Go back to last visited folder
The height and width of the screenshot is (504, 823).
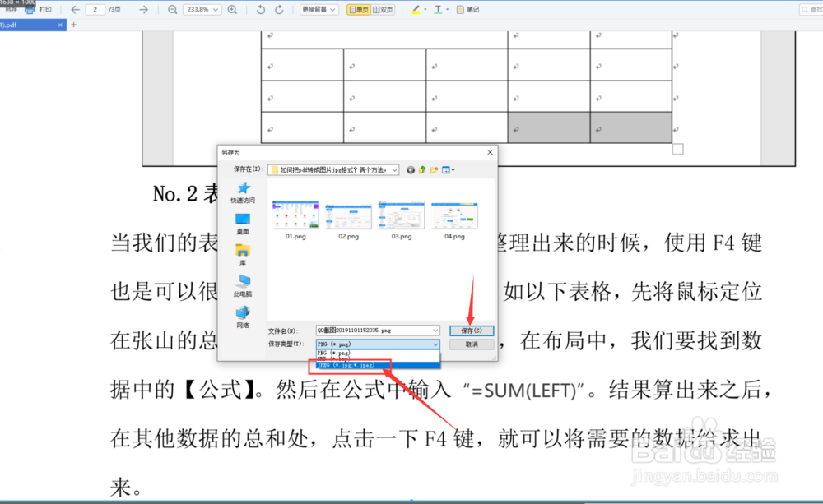pyautogui.click(x=411, y=170)
